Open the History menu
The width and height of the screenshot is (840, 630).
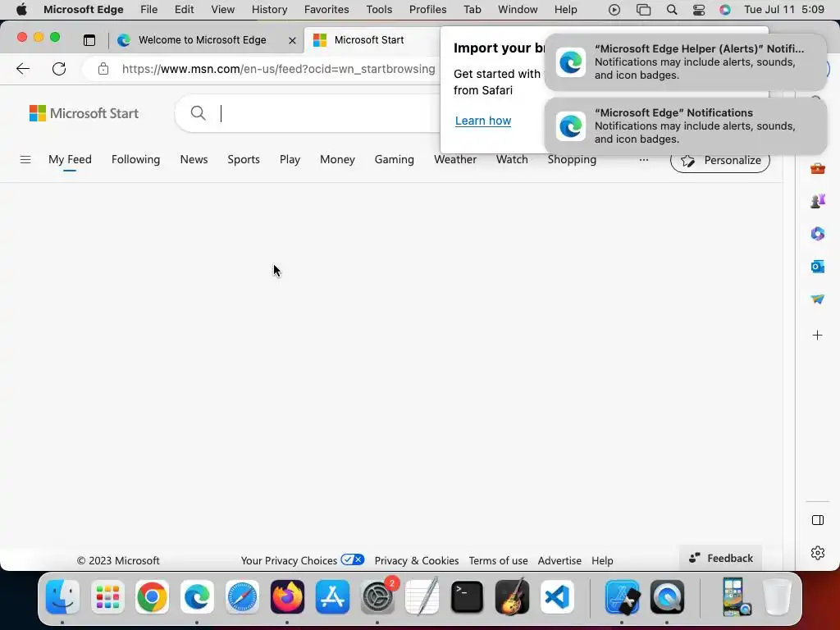tap(269, 10)
